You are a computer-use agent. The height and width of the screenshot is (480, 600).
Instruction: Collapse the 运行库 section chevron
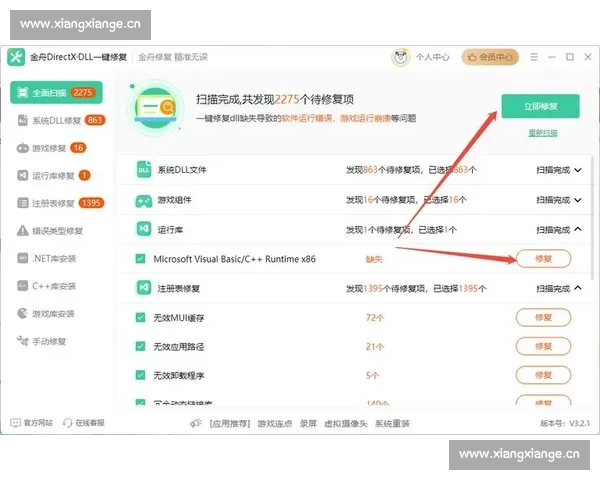tap(578, 229)
